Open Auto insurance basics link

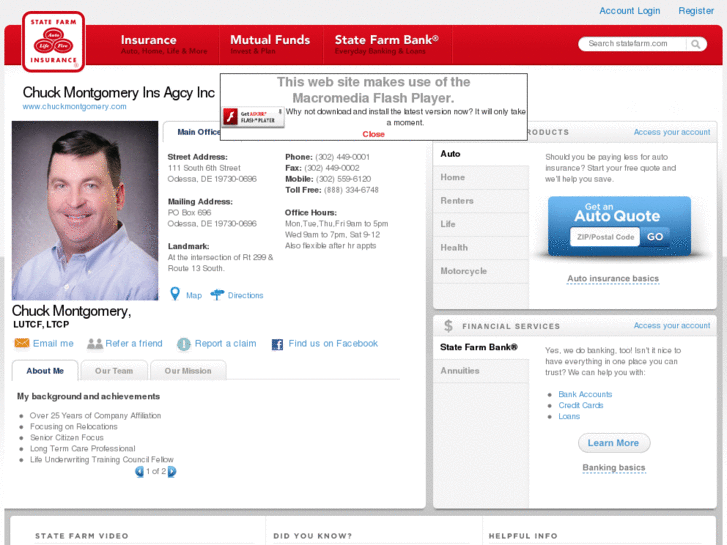612,278
